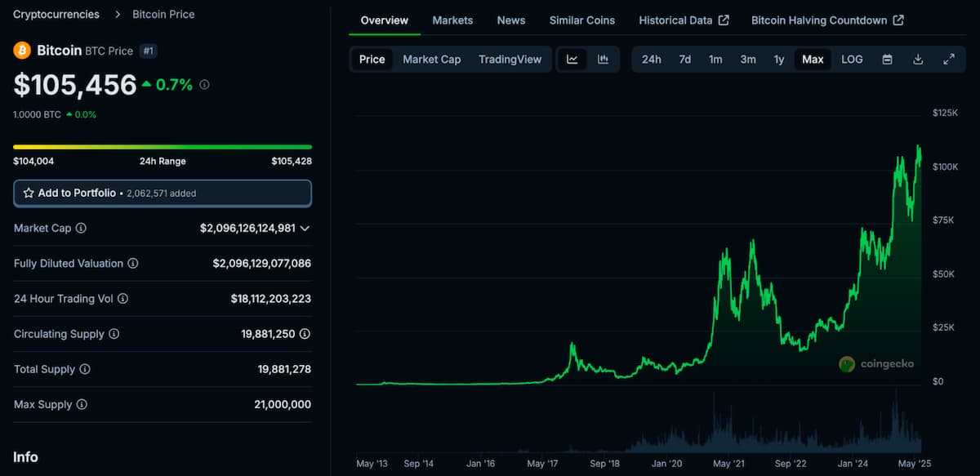Open Fully Diluted Valuation info icon

pyautogui.click(x=133, y=264)
